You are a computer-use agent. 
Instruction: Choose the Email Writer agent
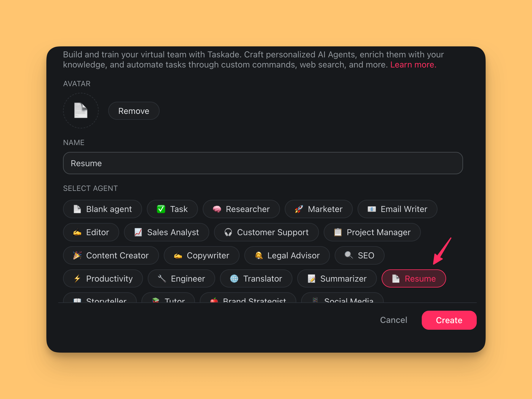[x=397, y=209]
